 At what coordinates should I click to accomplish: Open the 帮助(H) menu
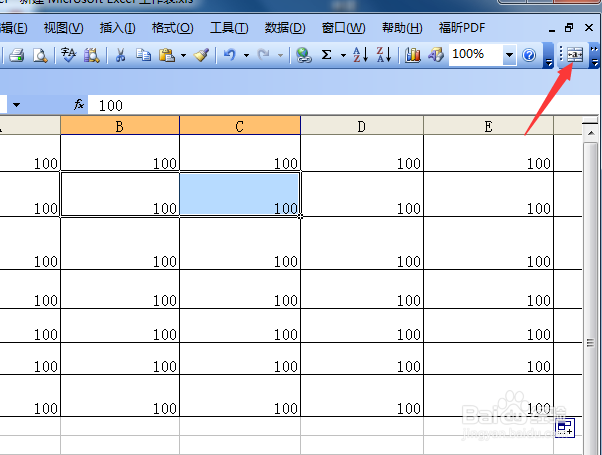point(402,28)
